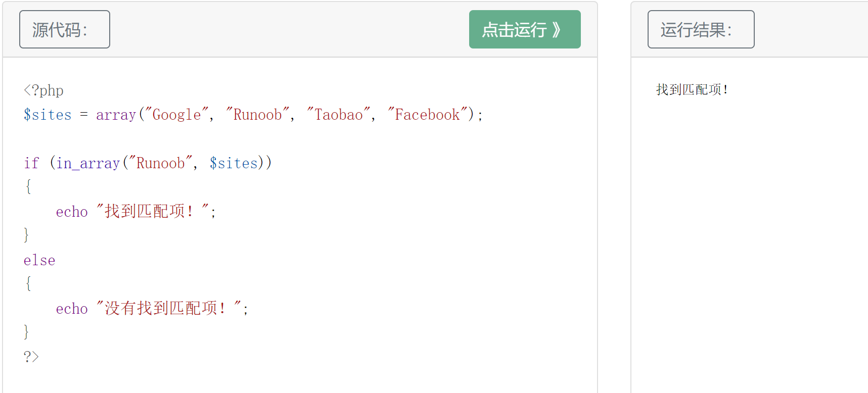The width and height of the screenshot is (868, 393).
Task: Click the "Runoob" string inside in_array
Action: click(x=160, y=163)
